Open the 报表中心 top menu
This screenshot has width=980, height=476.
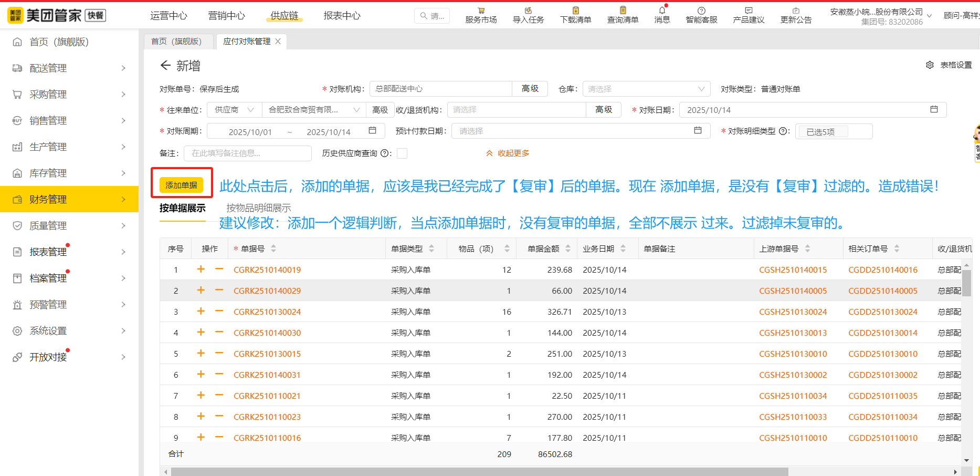coord(342,16)
